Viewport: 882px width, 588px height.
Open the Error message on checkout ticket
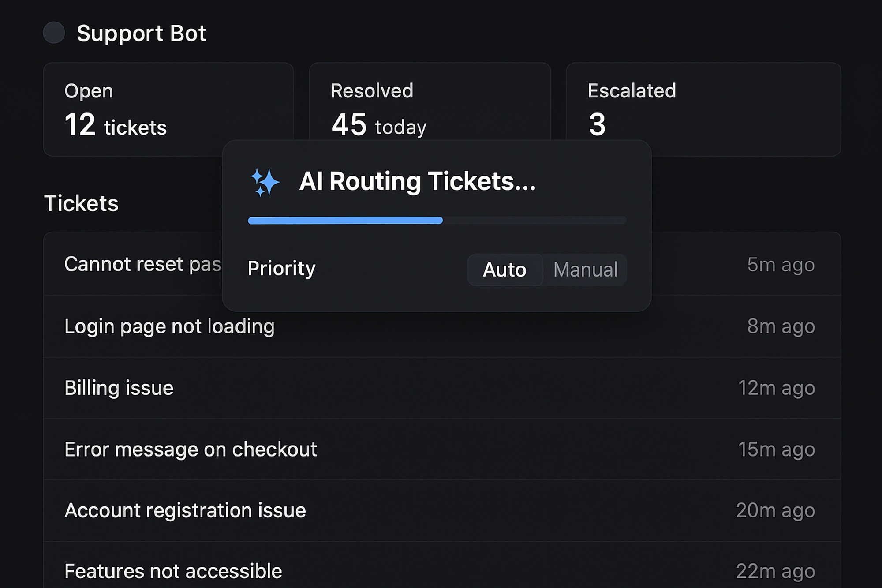(x=191, y=449)
